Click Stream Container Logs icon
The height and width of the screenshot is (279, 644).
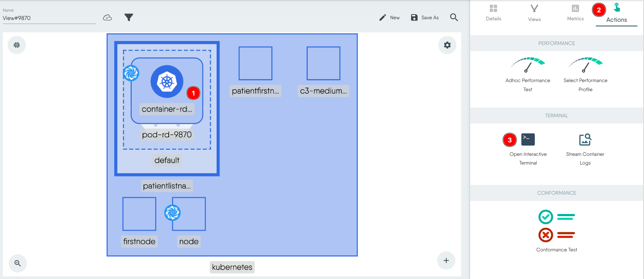point(585,139)
